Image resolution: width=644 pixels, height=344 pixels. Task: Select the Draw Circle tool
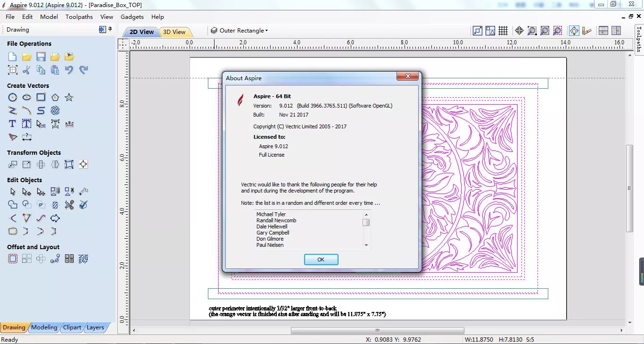coord(13,97)
